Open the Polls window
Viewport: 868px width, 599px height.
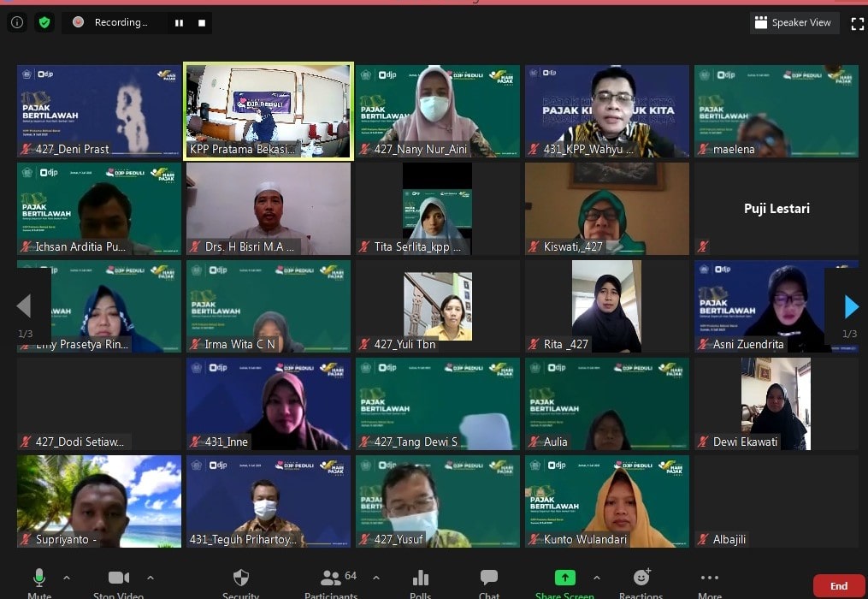(x=420, y=581)
